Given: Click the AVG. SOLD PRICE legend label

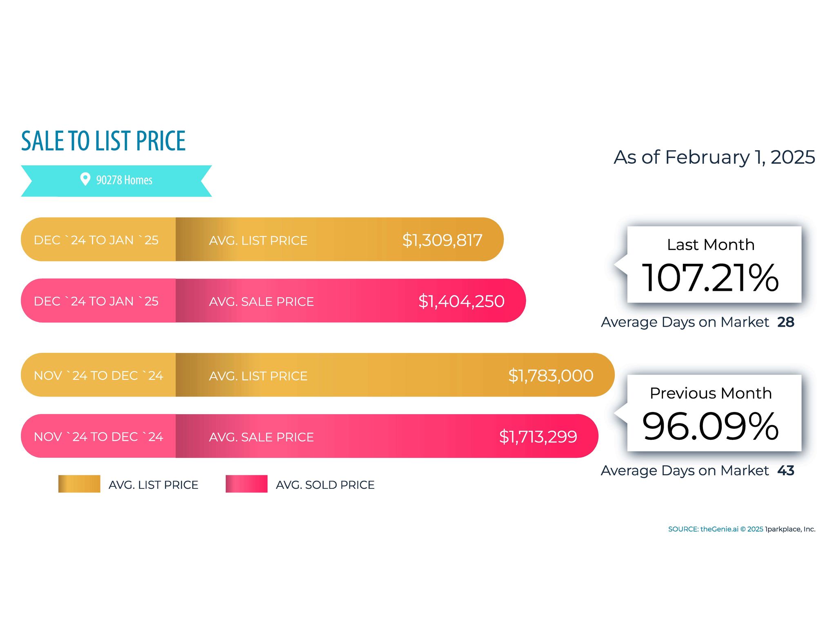Looking at the screenshot, I should [325, 485].
